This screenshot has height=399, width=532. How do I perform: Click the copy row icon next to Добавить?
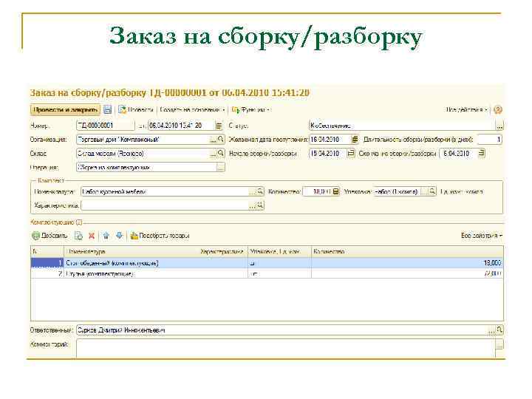(x=79, y=236)
